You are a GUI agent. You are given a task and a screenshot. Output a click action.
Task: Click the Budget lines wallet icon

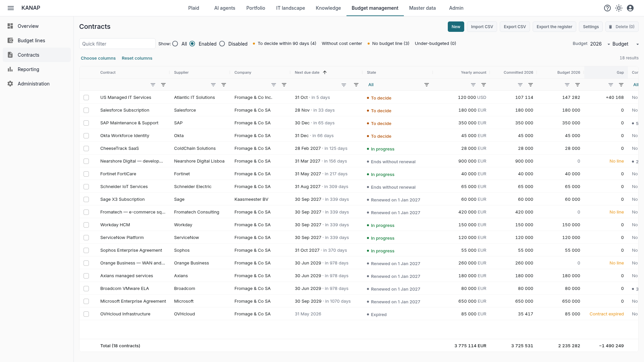[x=10, y=41]
